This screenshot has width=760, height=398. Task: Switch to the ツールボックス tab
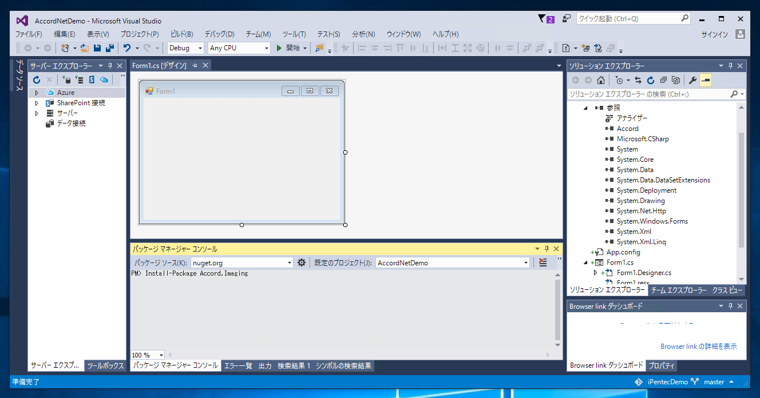[x=105, y=366]
